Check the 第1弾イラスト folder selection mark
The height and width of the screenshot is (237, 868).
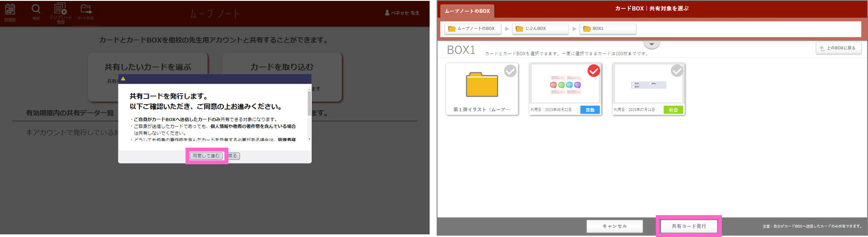(x=510, y=71)
